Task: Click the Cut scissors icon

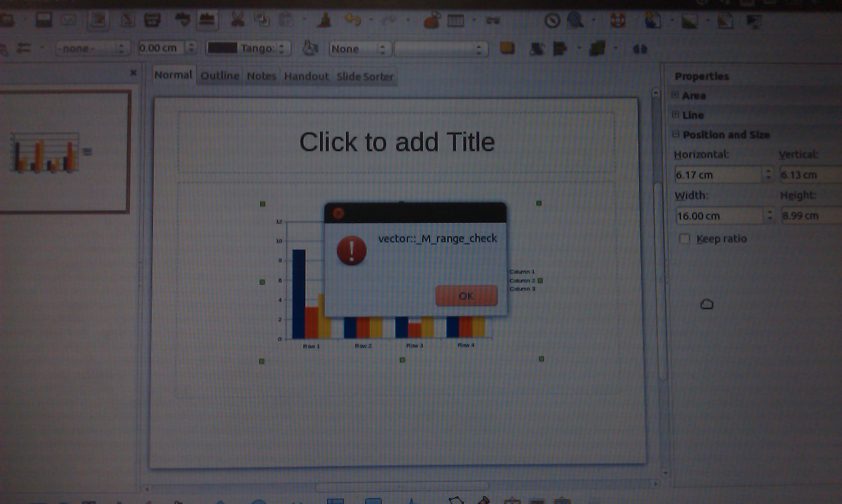Action: [237, 19]
